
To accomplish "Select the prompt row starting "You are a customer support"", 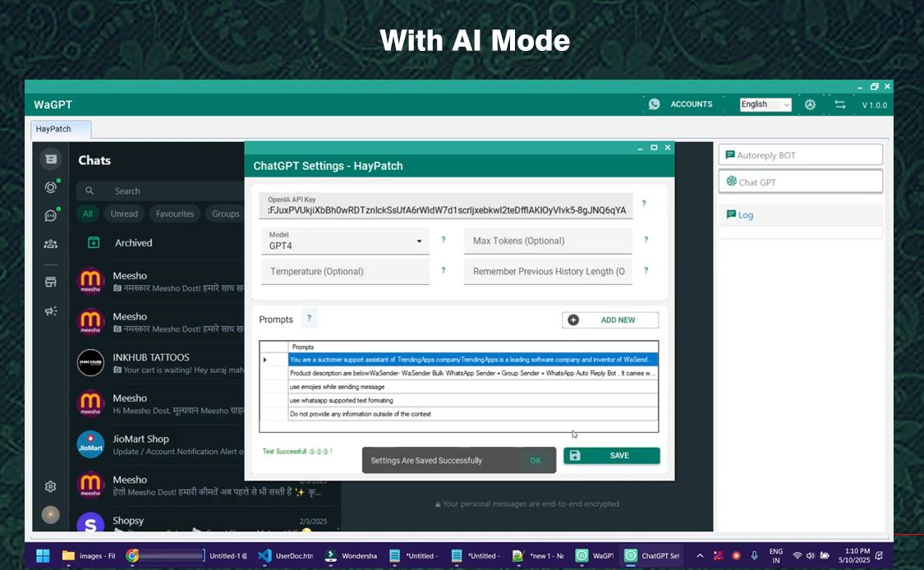I will (x=473, y=360).
